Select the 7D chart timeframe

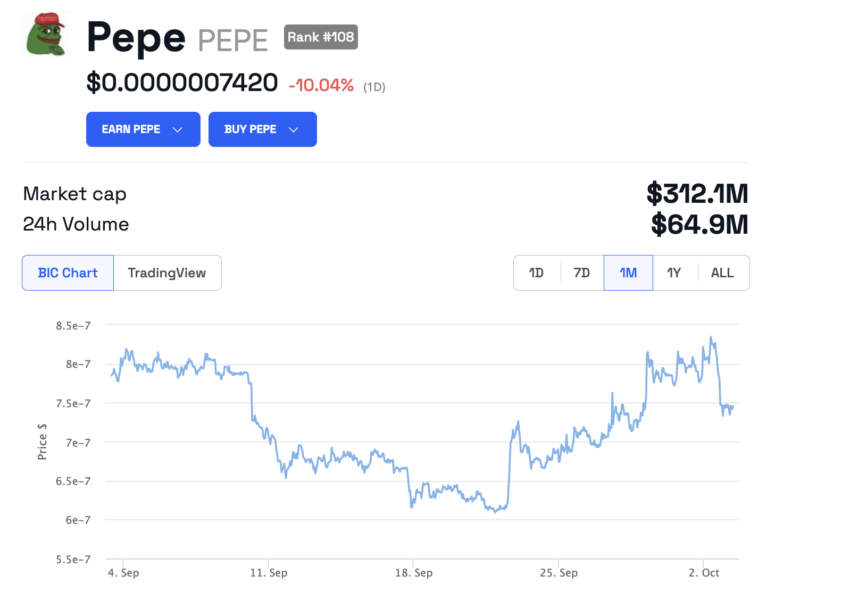point(582,272)
